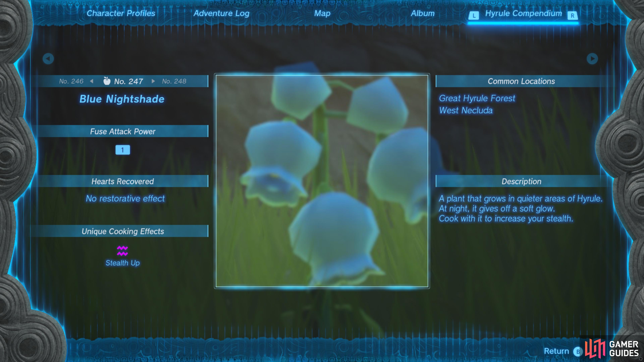Screen dimensions: 644x362
Task: Click the No restorative effect text
Action: [x=125, y=199]
